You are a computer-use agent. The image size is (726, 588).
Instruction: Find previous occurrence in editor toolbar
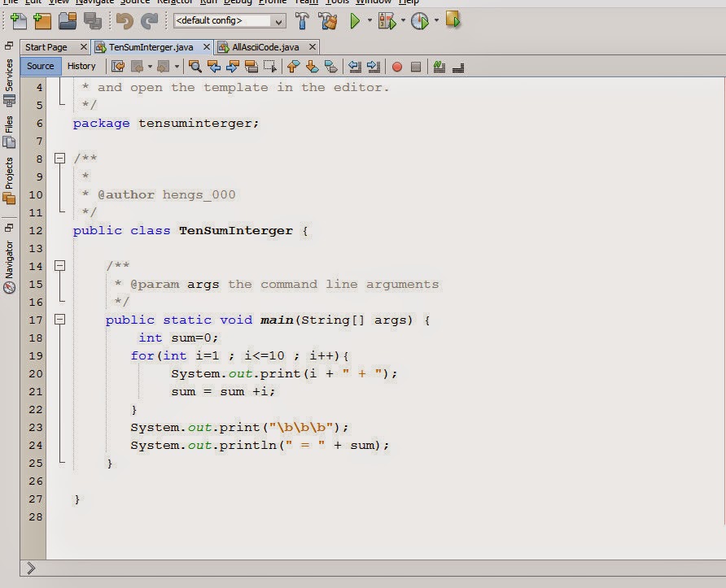click(213, 67)
